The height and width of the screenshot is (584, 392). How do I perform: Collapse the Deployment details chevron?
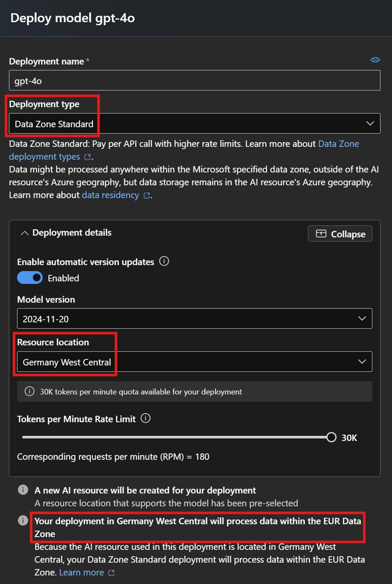pos(25,233)
